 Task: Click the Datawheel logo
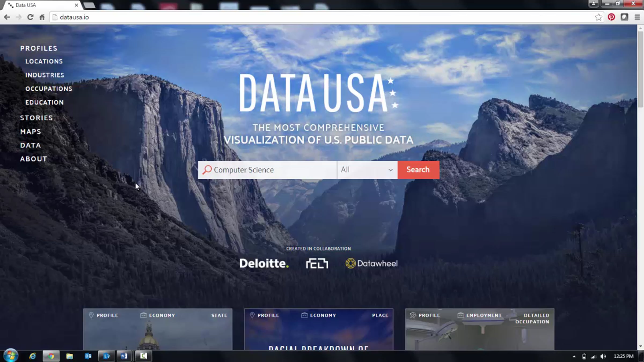371,263
